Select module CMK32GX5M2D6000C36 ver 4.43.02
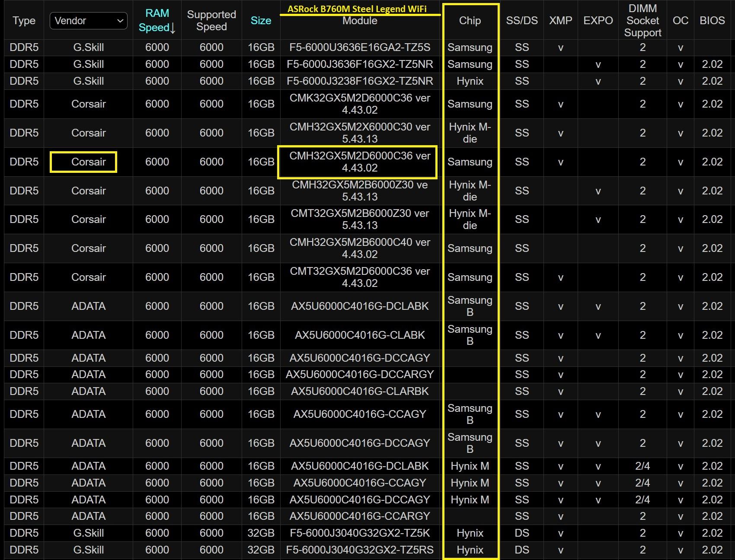The image size is (735, 560). (x=360, y=104)
